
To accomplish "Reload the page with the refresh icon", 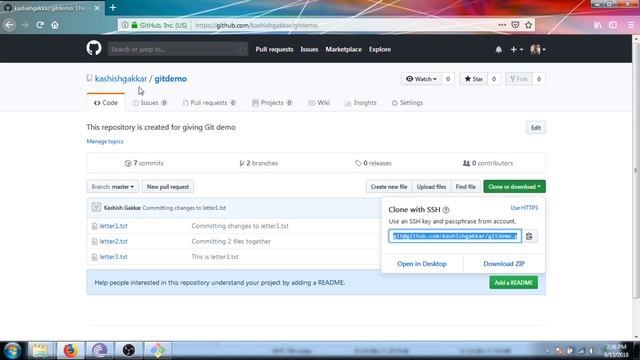I will click(x=40, y=25).
